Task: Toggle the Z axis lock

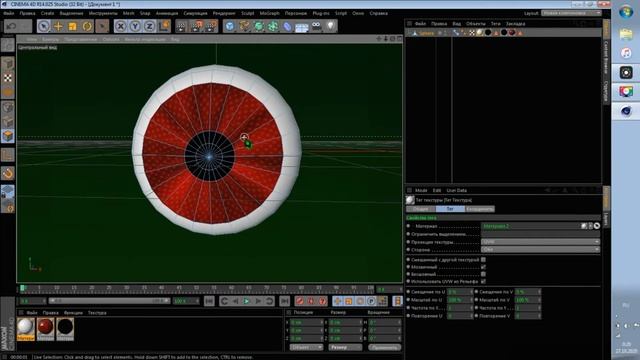Action: [149, 26]
